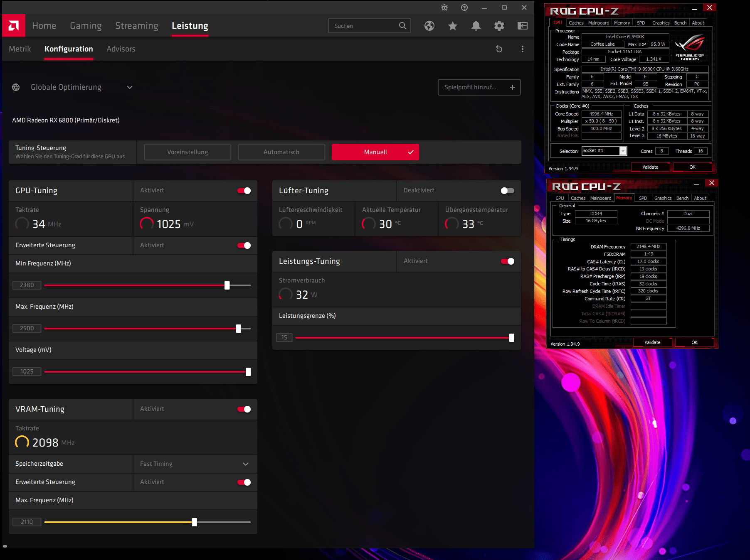This screenshot has width=750, height=560.
Task: Click GPU Min Frequenz slider handle
Action: 227,285
